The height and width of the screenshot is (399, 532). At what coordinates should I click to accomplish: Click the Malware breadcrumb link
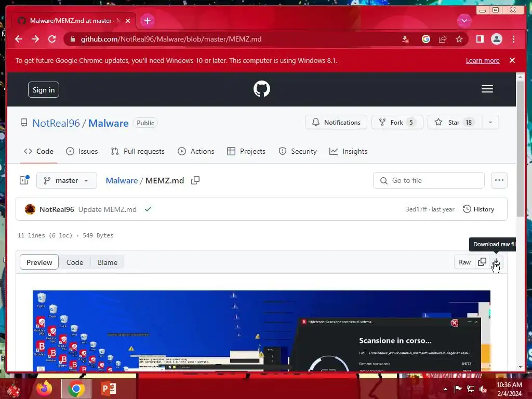pyautogui.click(x=122, y=180)
